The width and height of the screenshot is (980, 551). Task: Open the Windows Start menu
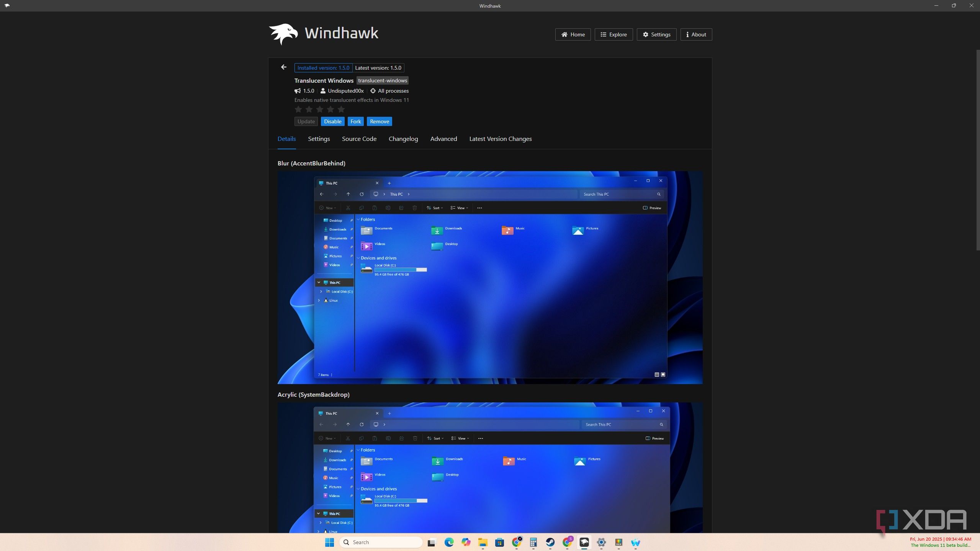click(329, 542)
